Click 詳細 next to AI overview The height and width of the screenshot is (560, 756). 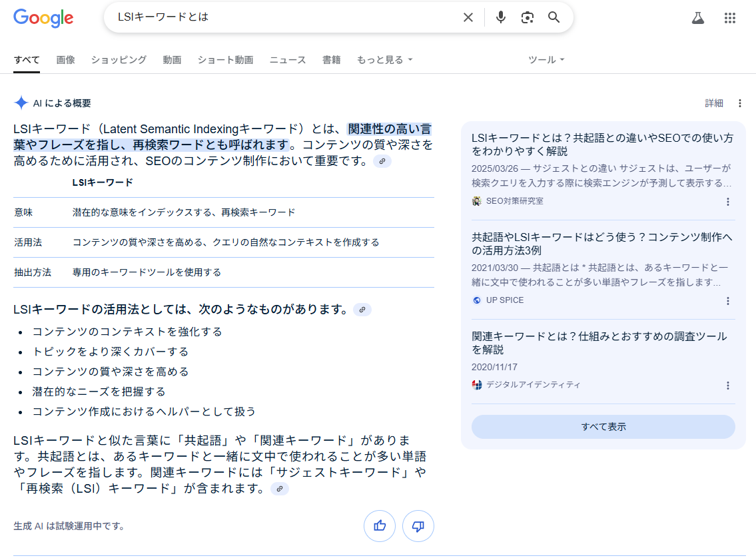(x=713, y=103)
